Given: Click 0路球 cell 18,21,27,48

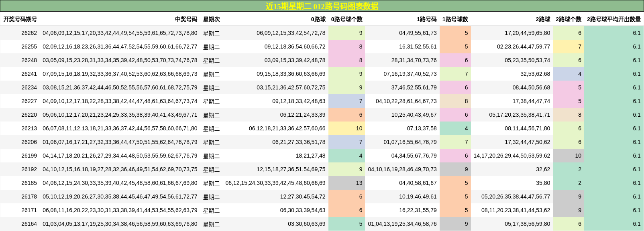Looking at the screenshot, I should pos(311,156).
